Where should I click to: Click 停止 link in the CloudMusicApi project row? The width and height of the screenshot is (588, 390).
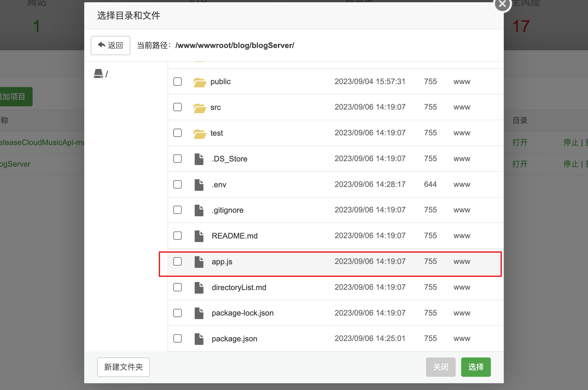[571, 142]
